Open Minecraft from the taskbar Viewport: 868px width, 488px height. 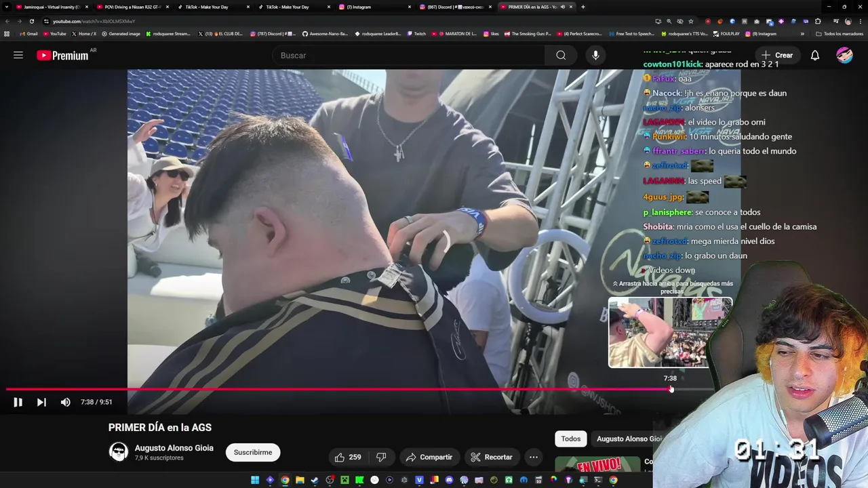[344, 480]
